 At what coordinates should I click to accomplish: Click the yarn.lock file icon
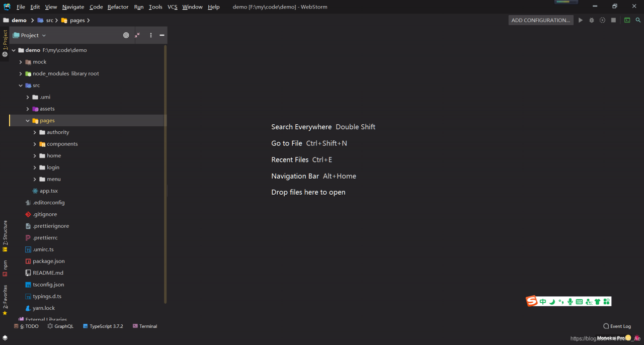(x=28, y=308)
